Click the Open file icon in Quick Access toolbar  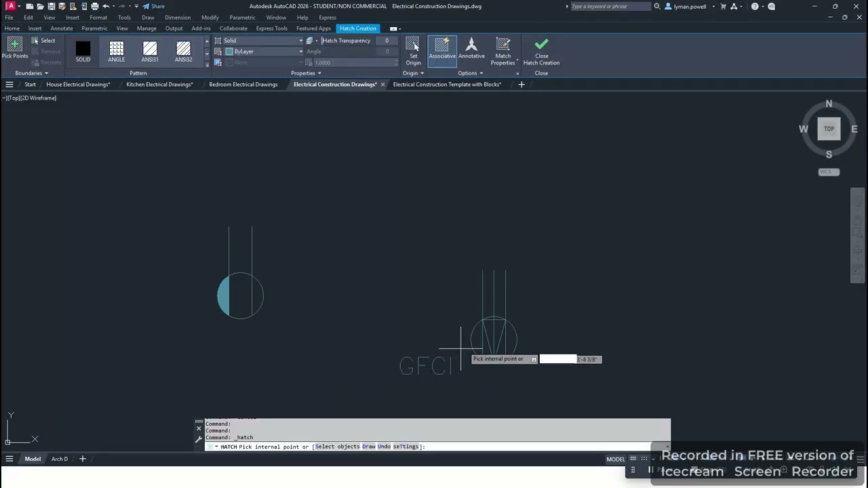(40, 6)
